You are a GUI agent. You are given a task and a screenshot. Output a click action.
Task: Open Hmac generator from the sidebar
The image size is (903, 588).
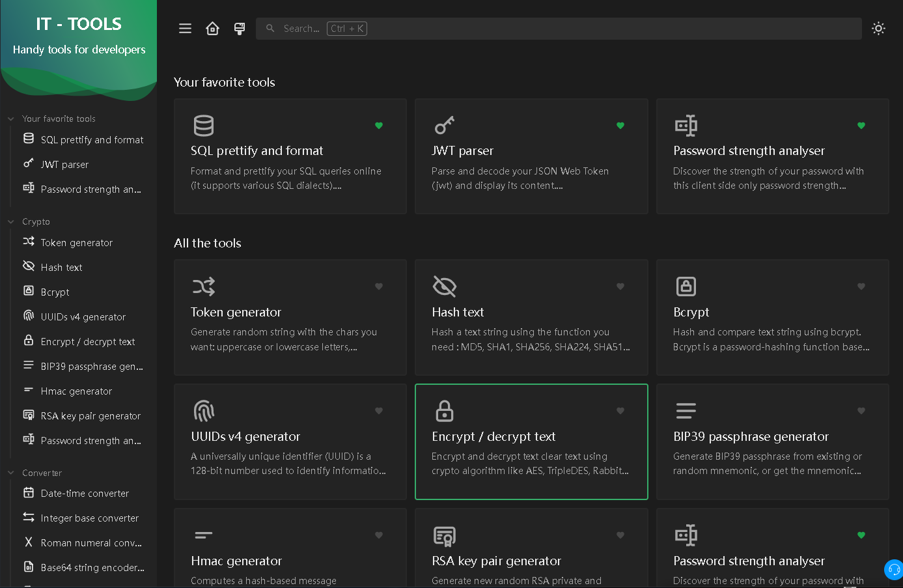click(x=76, y=391)
